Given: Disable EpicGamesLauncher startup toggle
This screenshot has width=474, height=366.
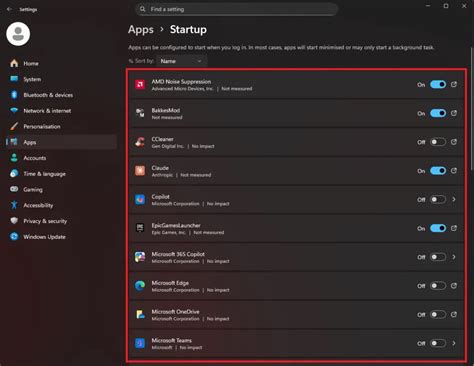Looking at the screenshot, I should (438, 228).
